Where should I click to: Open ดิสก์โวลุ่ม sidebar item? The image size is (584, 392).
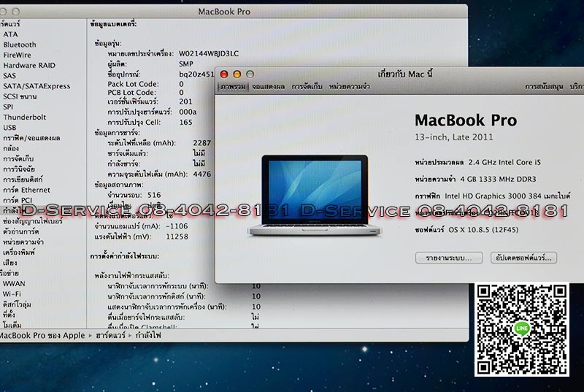[17, 304]
